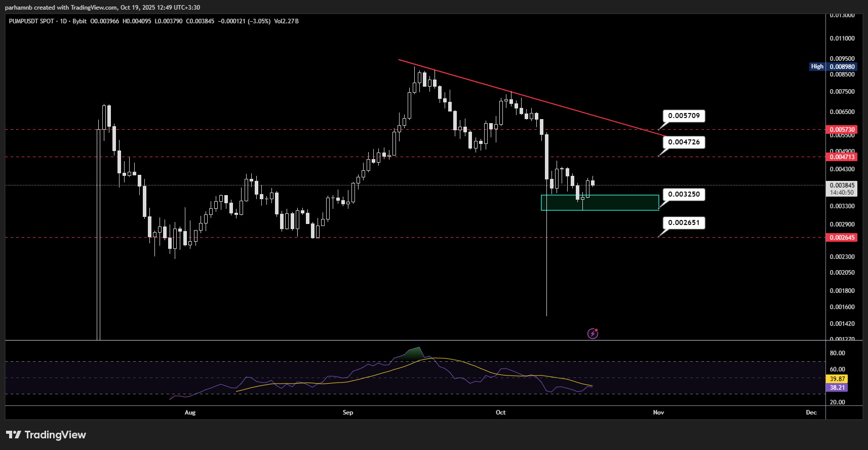Click the High 0.008980 price tag
This screenshot has height=450, width=868.
pyautogui.click(x=833, y=66)
